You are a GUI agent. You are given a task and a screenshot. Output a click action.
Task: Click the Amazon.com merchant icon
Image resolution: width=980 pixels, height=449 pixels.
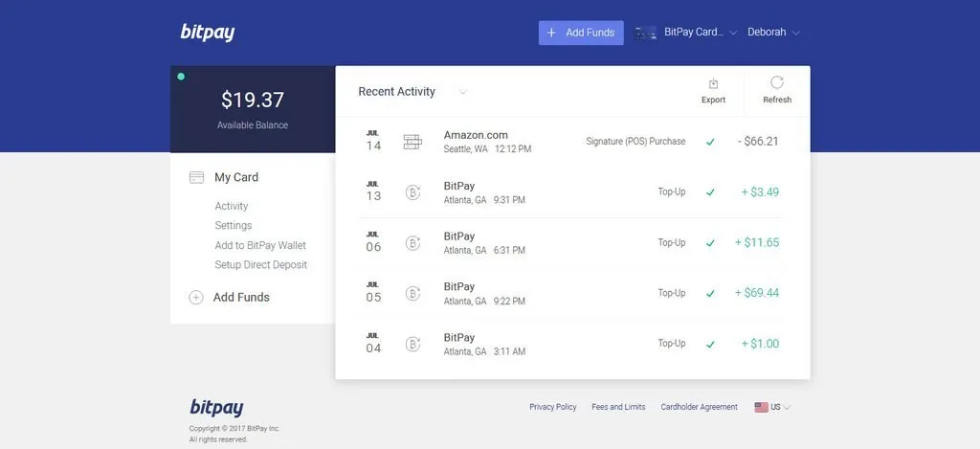pos(412,142)
